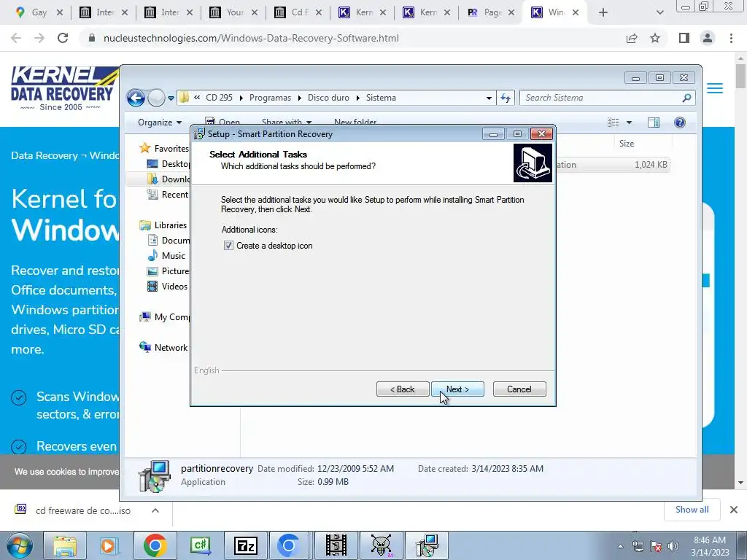Select Pictures library in navigation pane

click(x=169, y=271)
